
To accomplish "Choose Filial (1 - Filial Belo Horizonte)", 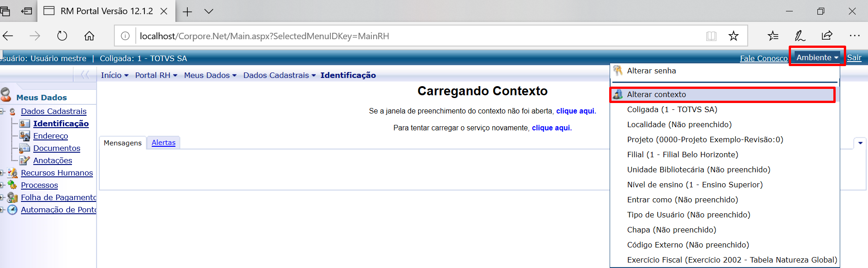I will click(x=724, y=155).
